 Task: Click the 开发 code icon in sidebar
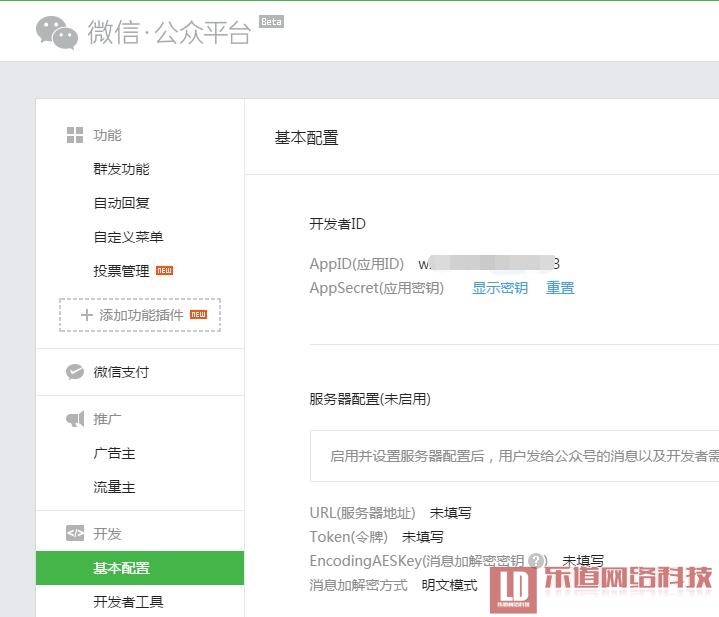[75, 533]
